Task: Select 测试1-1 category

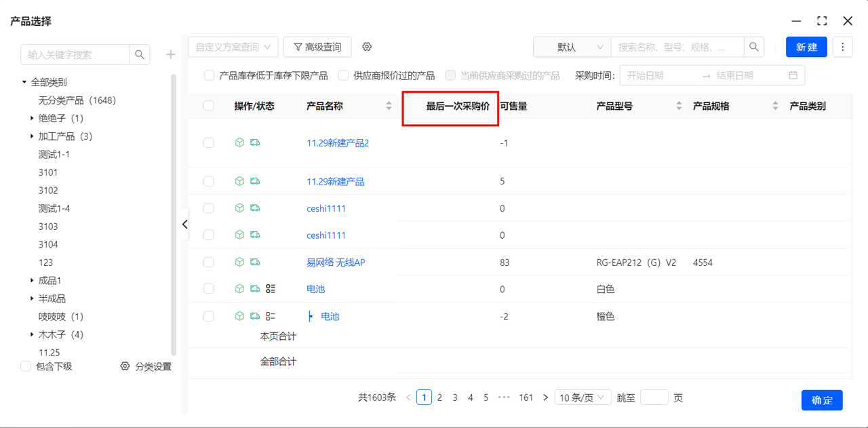Action: click(54, 155)
